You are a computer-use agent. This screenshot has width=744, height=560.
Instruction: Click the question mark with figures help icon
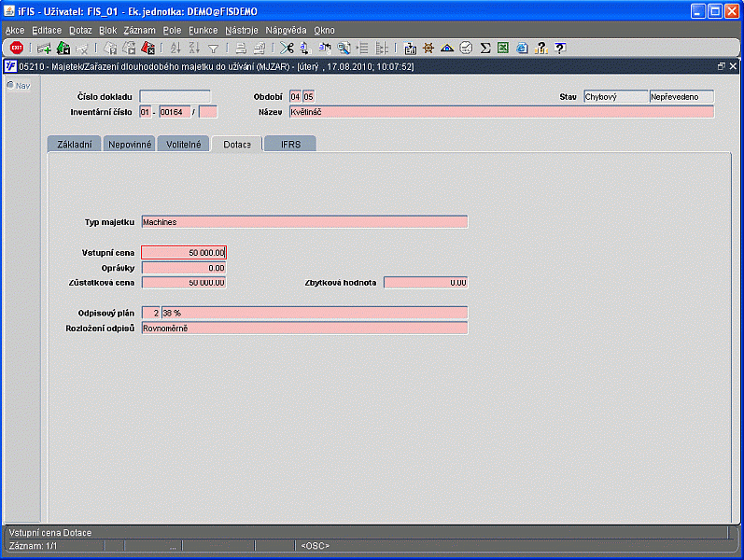(x=540, y=48)
